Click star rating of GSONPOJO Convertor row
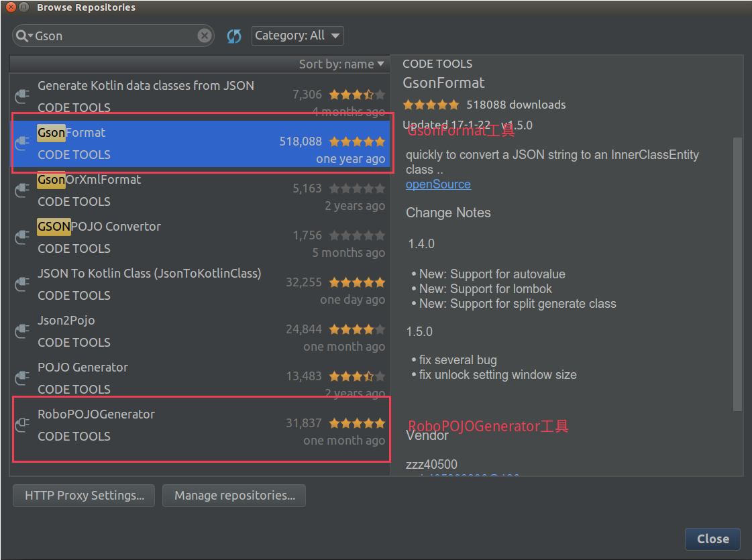The width and height of the screenshot is (752, 560). click(x=357, y=235)
